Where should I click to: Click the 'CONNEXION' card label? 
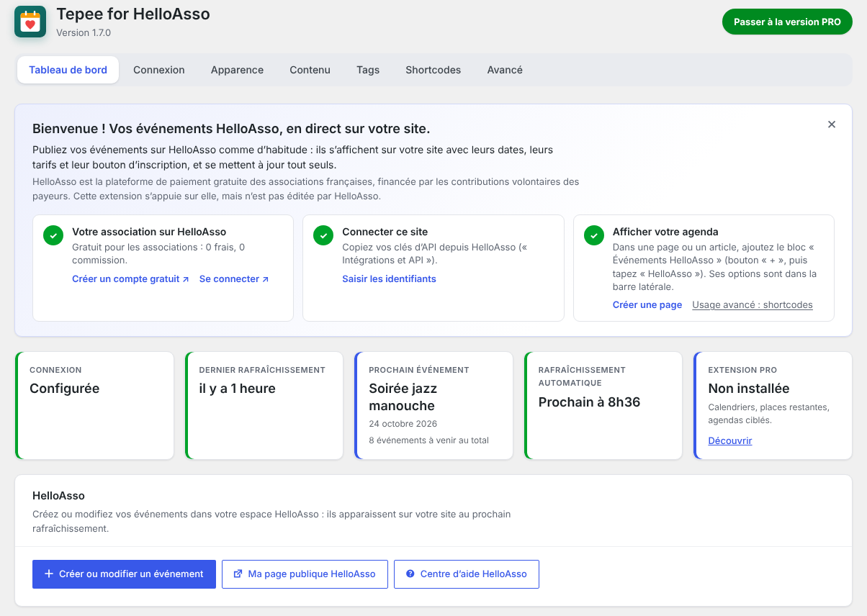(55, 370)
